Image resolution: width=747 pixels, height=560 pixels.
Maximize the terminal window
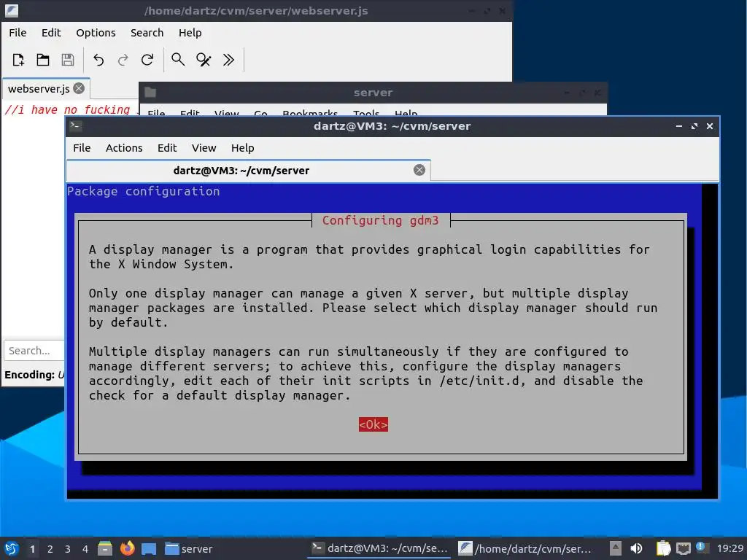694,126
